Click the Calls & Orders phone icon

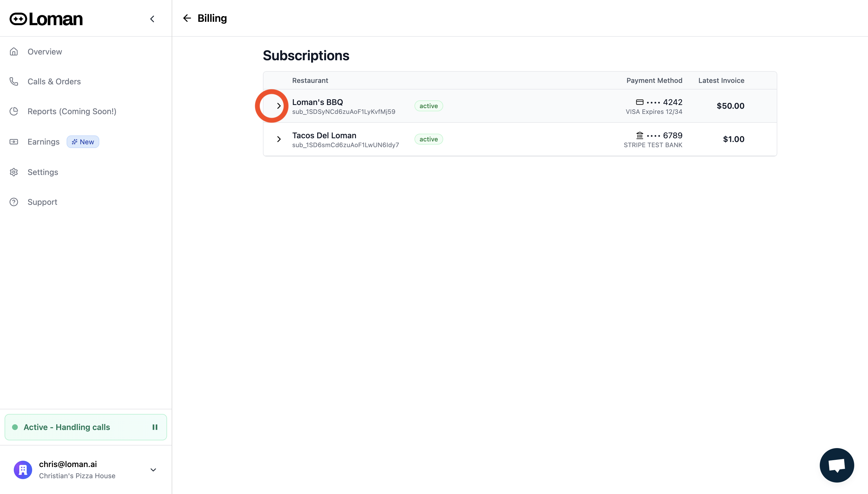tap(14, 81)
